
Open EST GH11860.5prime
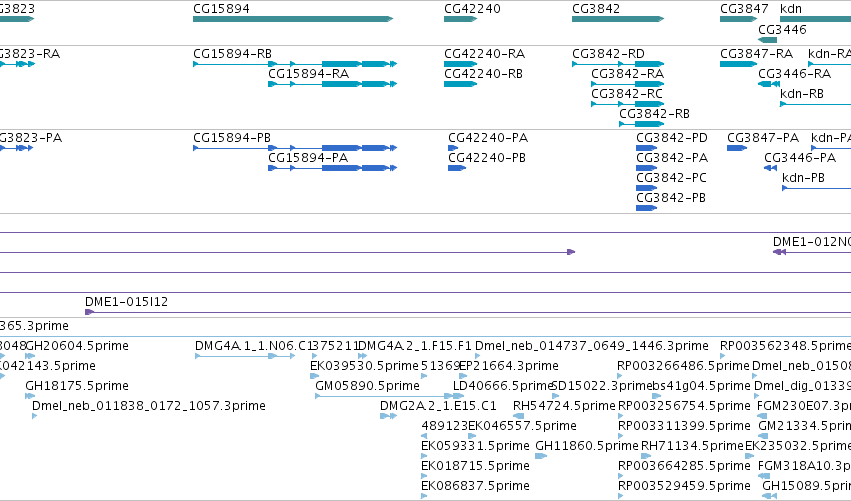pos(587,446)
